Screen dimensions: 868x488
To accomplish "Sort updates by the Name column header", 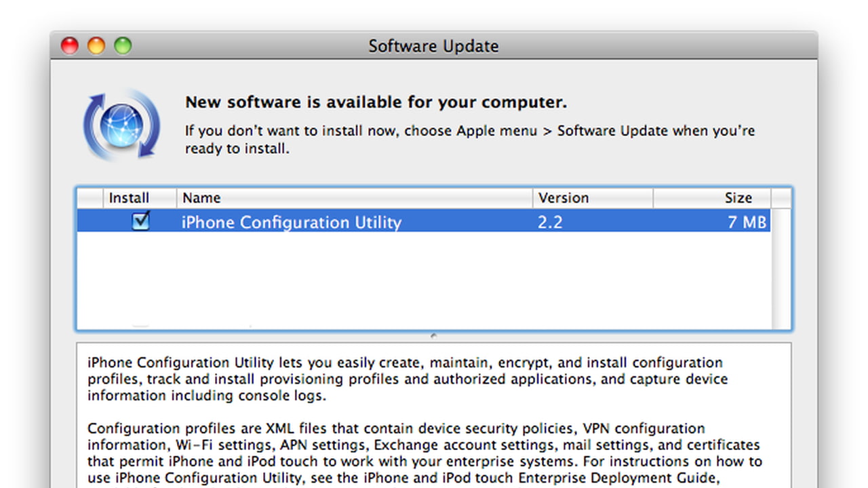I will coord(355,198).
